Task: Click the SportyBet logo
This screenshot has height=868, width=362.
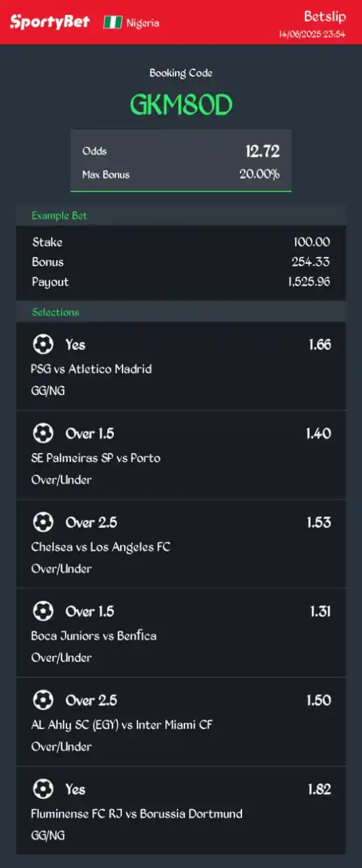Action: 49,22
